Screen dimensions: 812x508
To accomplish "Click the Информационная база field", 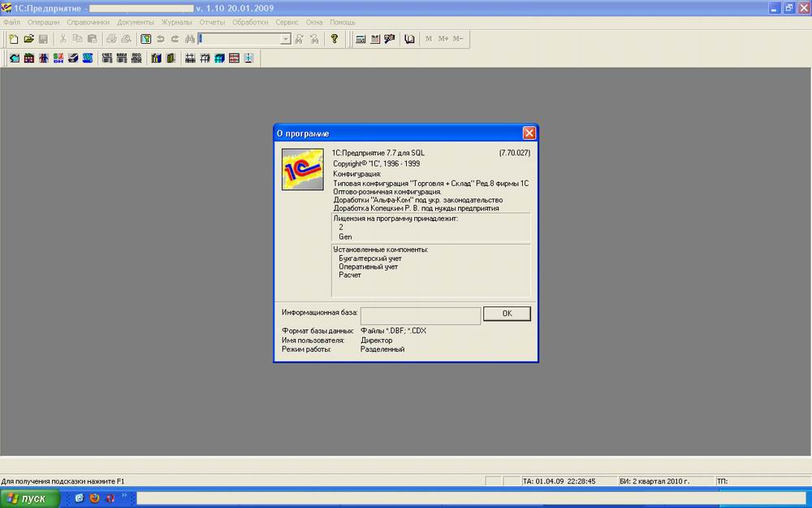I will 421,315.
